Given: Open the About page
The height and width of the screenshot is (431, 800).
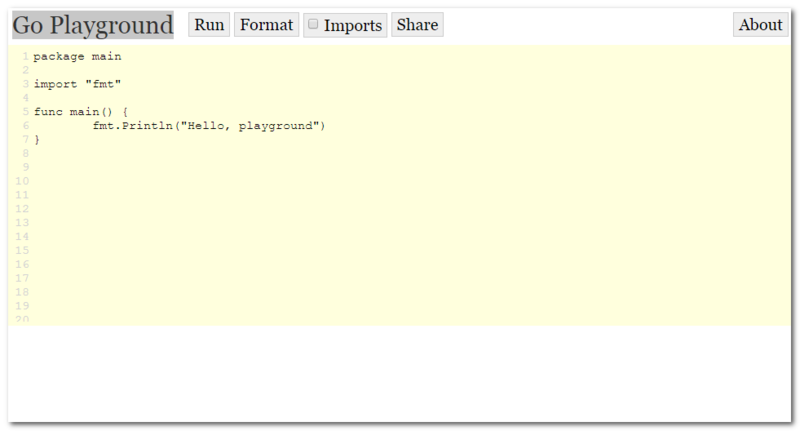Looking at the screenshot, I should coord(760,24).
